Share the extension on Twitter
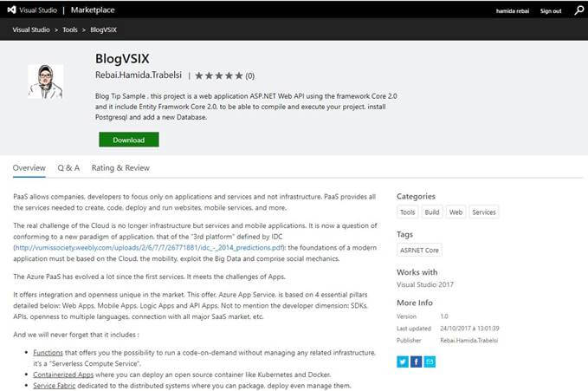588x391 pixels. [x=403, y=362]
